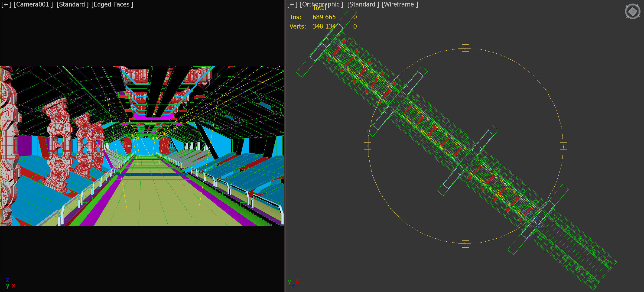Screen dimensions: 644x292
Task: Select the left square handle on the yellow circle
Action: pos(368,146)
